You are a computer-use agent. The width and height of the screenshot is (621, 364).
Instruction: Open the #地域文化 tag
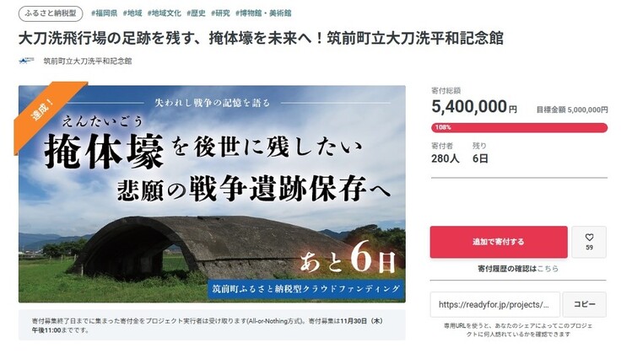click(x=165, y=13)
